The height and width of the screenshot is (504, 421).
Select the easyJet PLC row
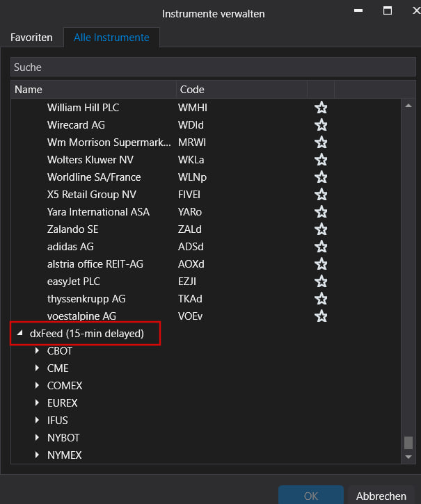(206, 282)
